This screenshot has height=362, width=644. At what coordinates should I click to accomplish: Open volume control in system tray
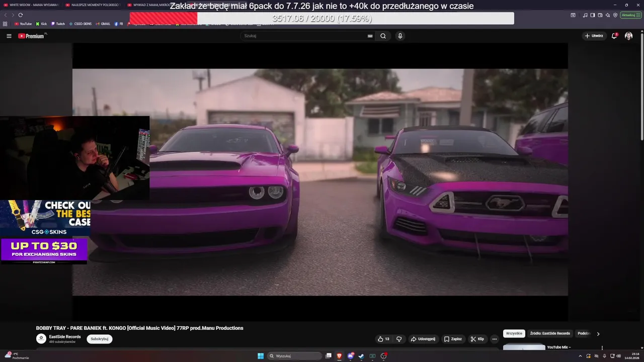pos(618,356)
